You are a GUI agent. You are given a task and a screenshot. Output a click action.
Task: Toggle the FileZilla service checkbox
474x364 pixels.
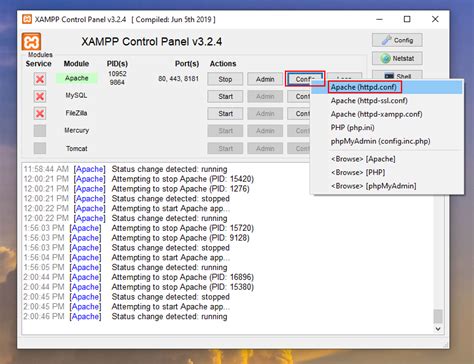tap(40, 114)
